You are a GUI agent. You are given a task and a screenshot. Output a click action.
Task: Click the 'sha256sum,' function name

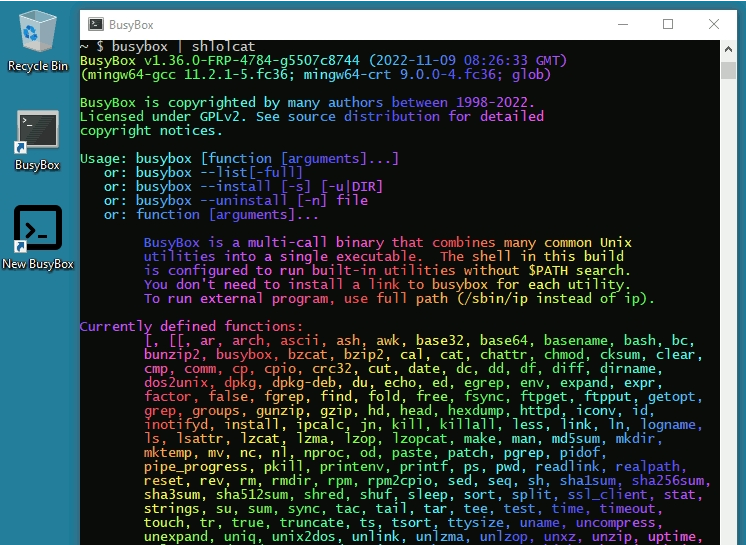(672, 481)
